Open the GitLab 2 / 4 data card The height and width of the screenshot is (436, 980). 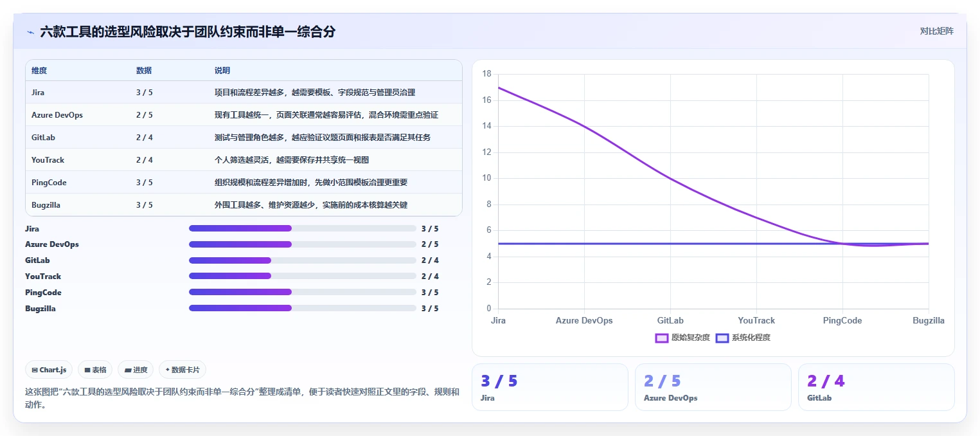point(876,387)
